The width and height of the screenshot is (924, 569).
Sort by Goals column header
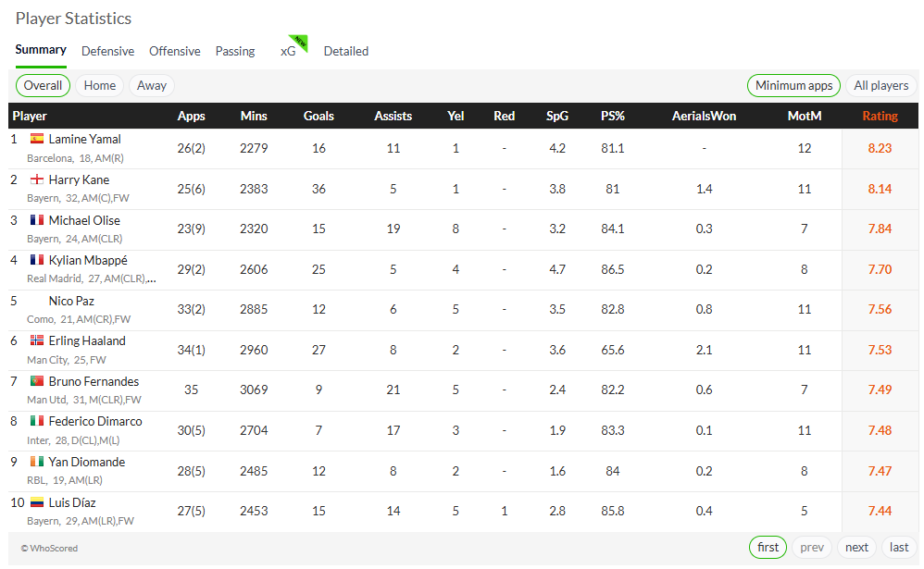tap(318, 116)
